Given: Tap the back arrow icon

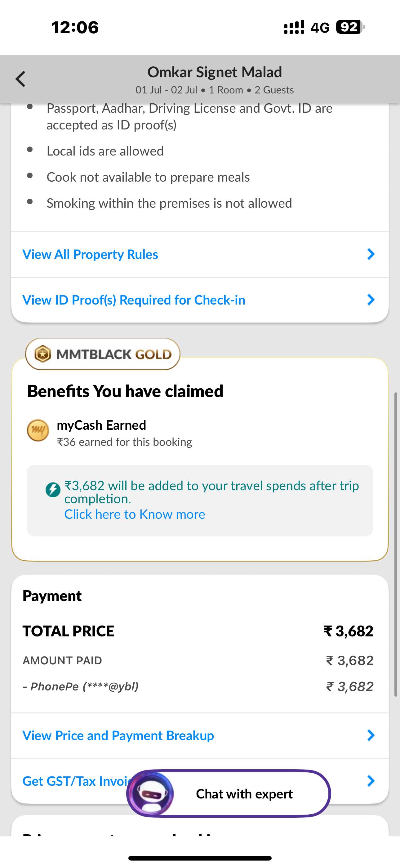Looking at the screenshot, I should [x=20, y=79].
